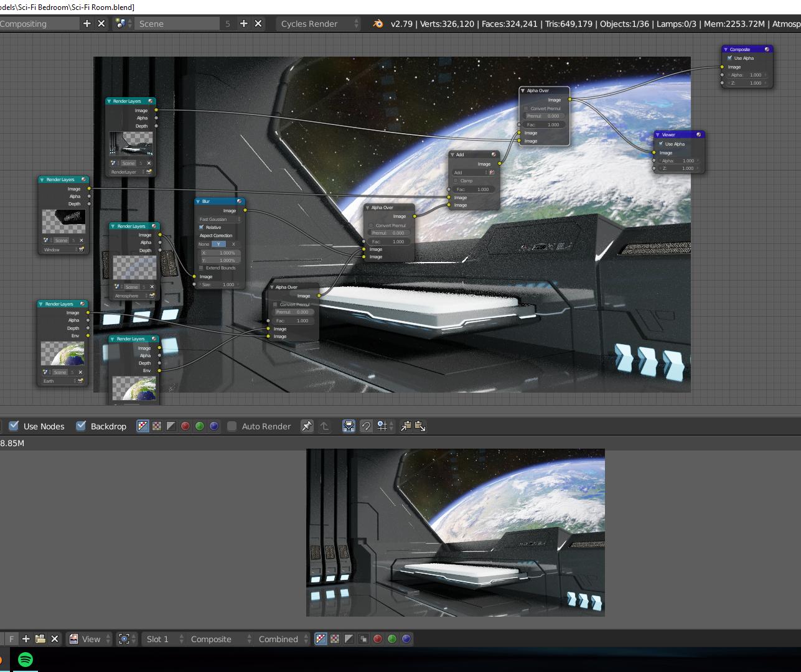Show red channel in image editor
Screen dimensions: 801x672
pyautogui.click(x=378, y=639)
